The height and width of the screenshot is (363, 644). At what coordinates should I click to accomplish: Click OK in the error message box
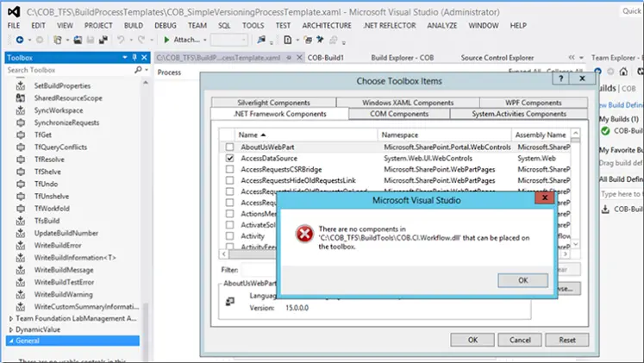(522, 280)
